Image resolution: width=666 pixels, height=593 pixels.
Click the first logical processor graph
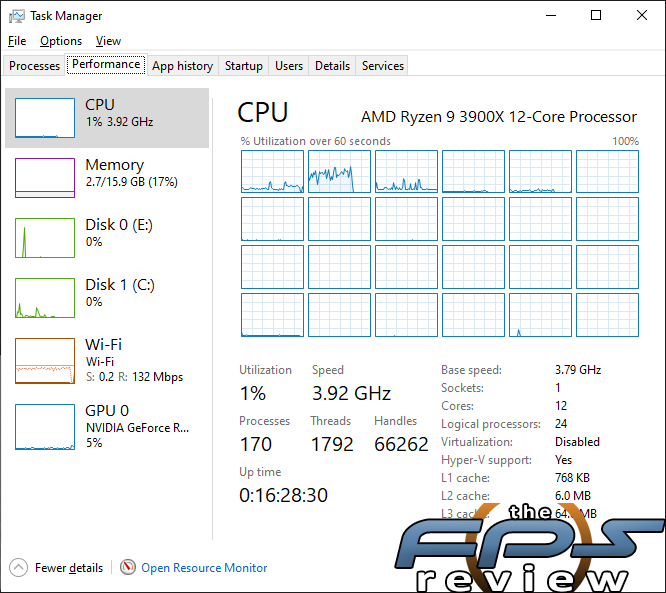click(272, 171)
